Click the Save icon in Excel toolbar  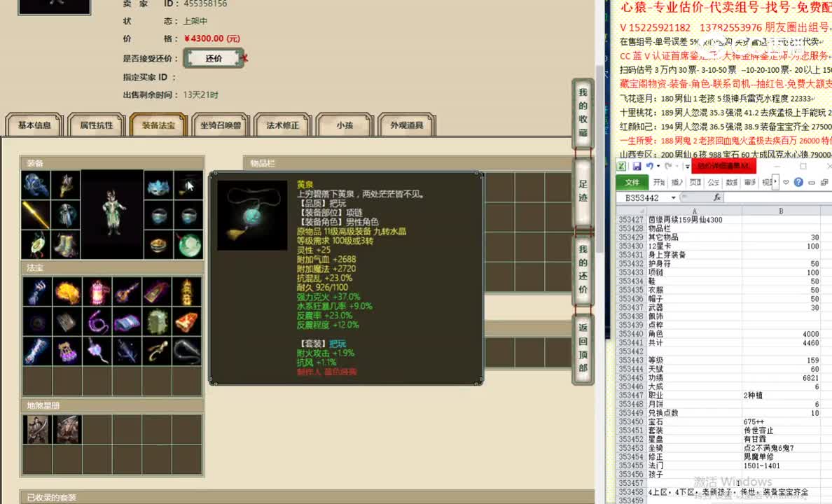(637, 167)
